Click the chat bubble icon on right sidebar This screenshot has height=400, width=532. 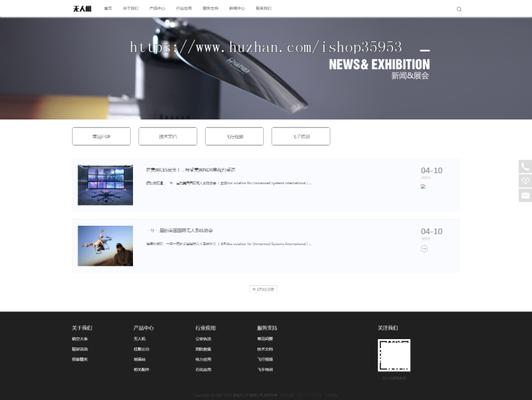pyautogui.click(x=525, y=181)
